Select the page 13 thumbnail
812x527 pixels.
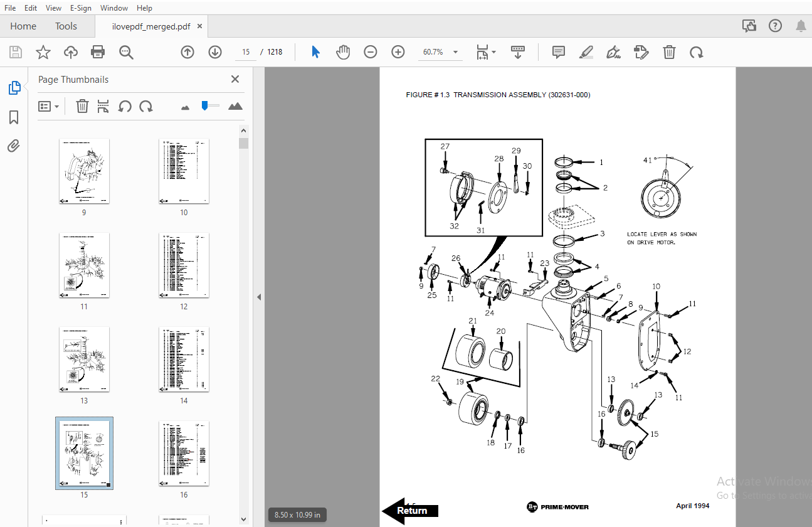pyautogui.click(x=84, y=359)
